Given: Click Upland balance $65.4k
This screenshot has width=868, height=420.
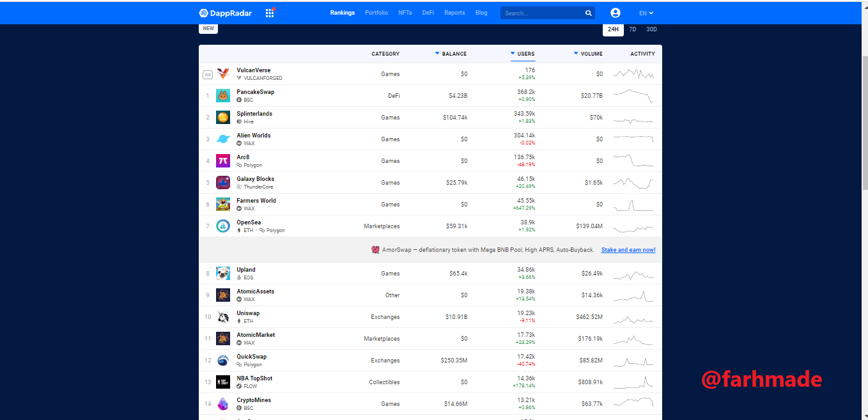Looking at the screenshot, I should click(x=458, y=274).
